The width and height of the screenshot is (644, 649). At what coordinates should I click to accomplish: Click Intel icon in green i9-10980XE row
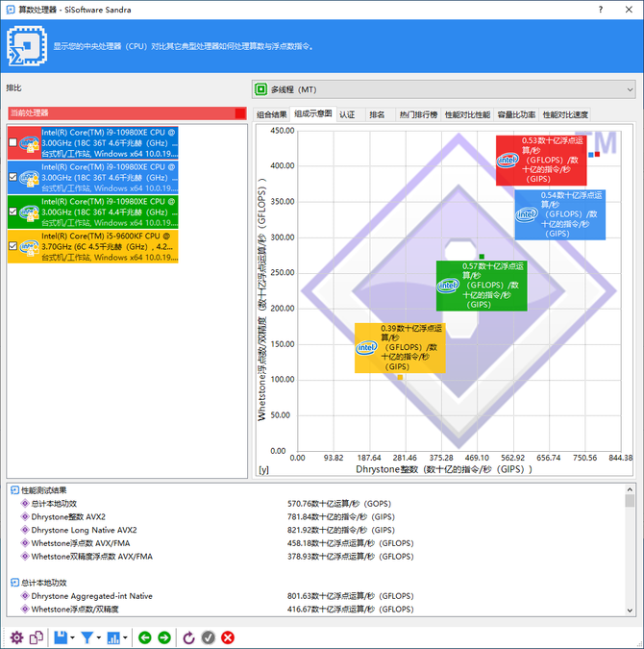click(x=29, y=212)
